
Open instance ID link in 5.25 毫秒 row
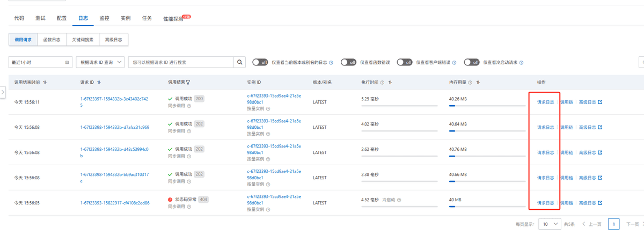[x=274, y=98]
